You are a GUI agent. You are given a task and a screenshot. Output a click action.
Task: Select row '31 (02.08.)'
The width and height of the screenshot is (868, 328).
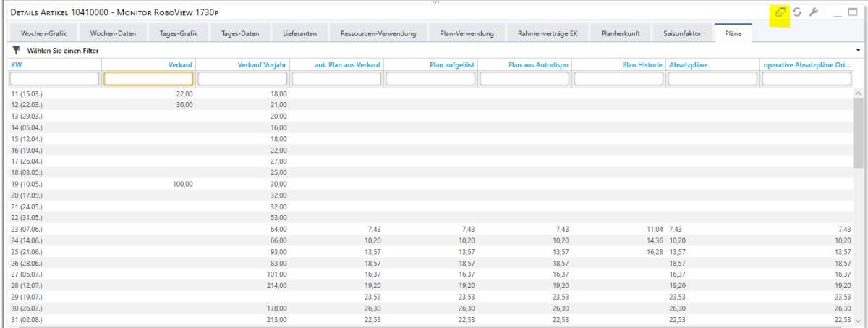pos(430,319)
